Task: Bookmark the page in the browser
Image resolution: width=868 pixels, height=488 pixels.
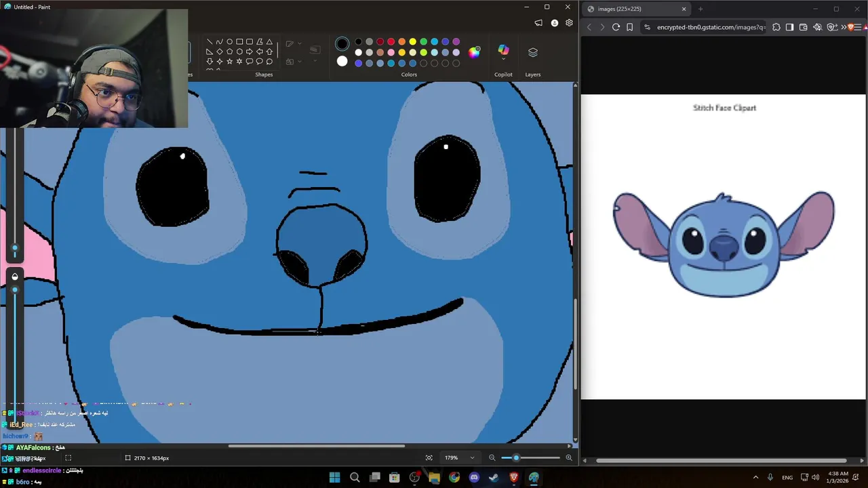Action: [630, 27]
